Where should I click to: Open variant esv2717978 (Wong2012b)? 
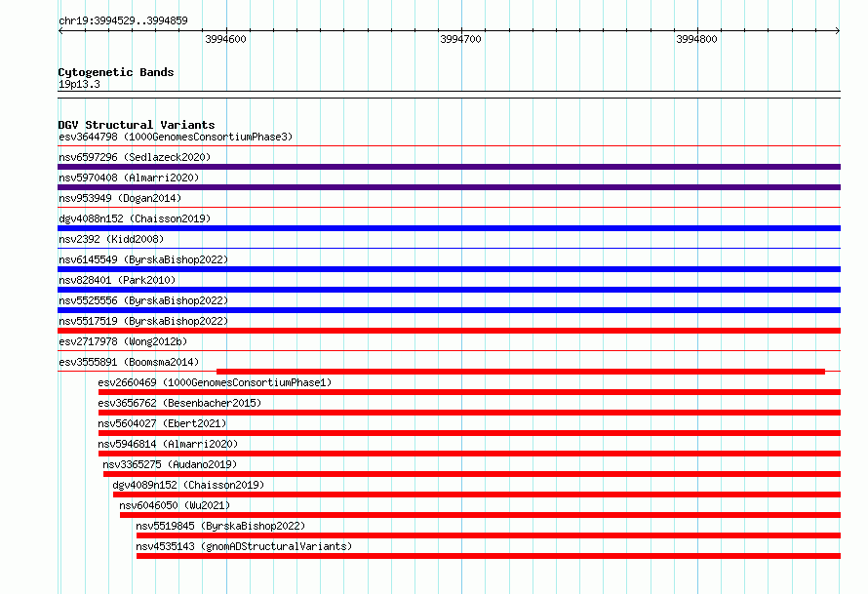pyautogui.click(x=123, y=341)
